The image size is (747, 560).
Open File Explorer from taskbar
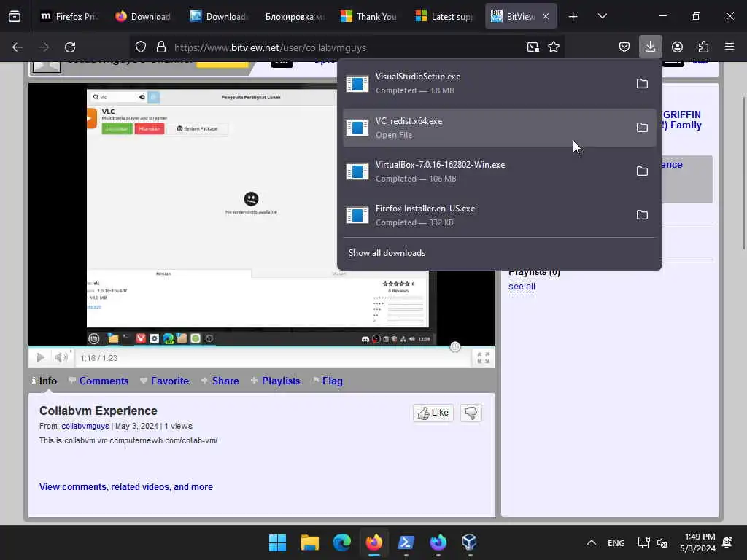[309, 542]
